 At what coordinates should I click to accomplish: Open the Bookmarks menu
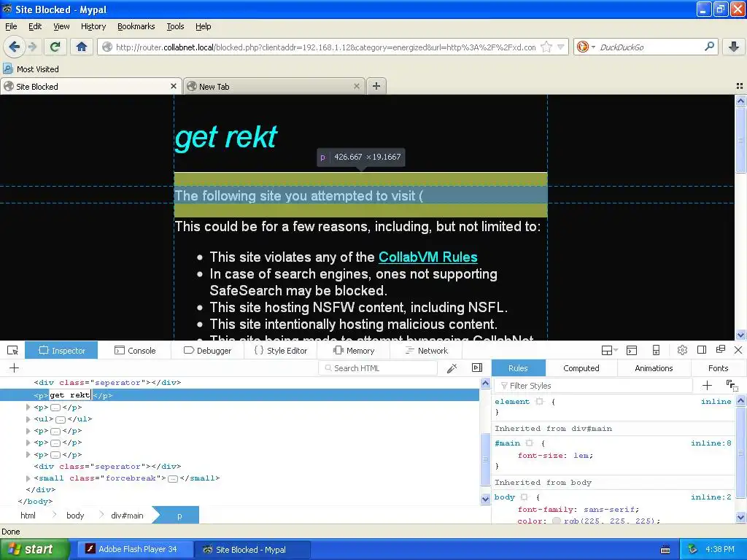coord(136,26)
